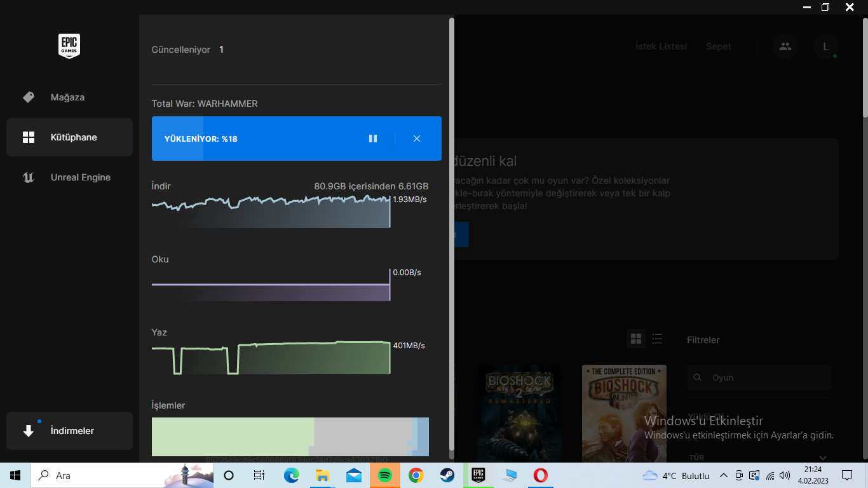Open Cortana circle icon in taskbar
The width and height of the screenshot is (868, 488).
(x=229, y=475)
